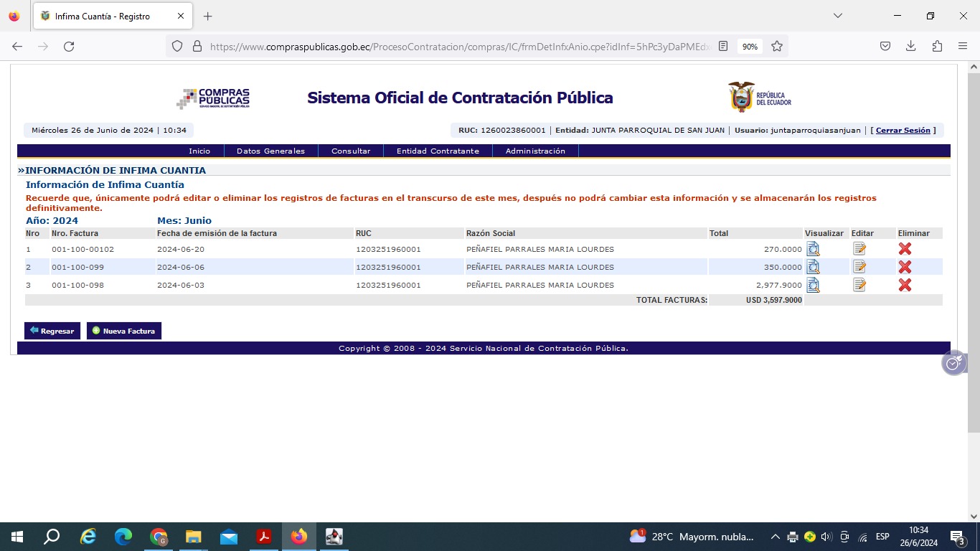The height and width of the screenshot is (551, 980).
Task: Delete invoice 001-100-098 with red X
Action: [x=905, y=285]
